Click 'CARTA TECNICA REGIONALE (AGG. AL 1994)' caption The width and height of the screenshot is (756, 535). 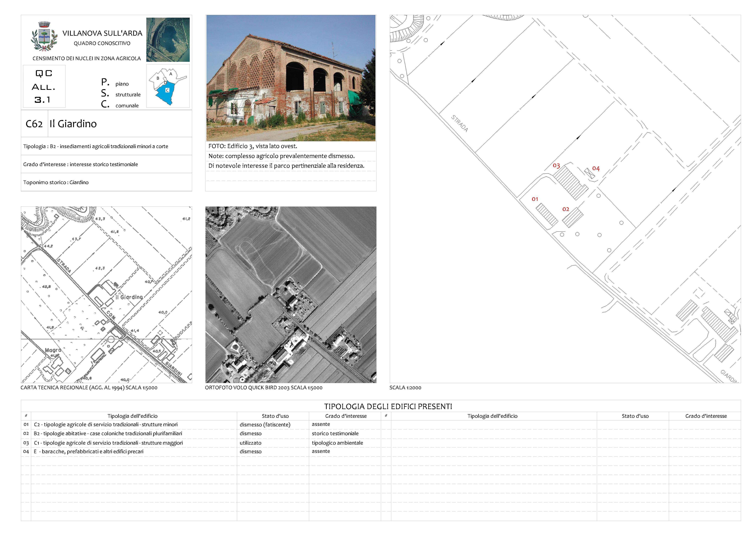pos(89,388)
